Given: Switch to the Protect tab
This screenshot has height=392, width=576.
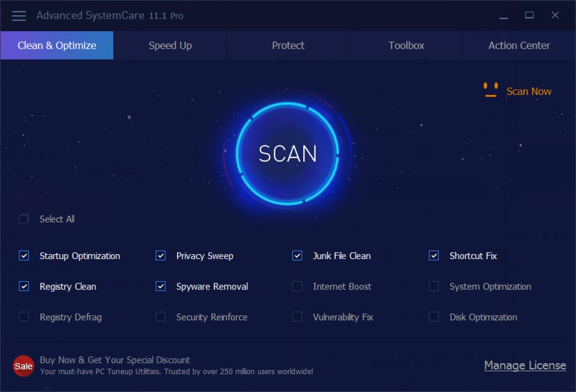Looking at the screenshot, I should pos(288,45).
